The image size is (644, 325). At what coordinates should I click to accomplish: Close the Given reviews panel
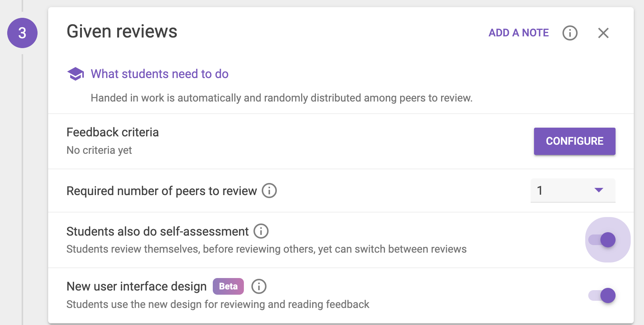[603, 33]
